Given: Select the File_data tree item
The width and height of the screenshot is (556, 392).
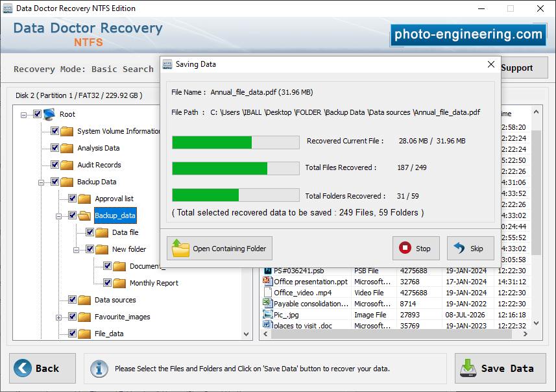Looking at the screenshot, I should pyautogui.click(x=109, y=334).
